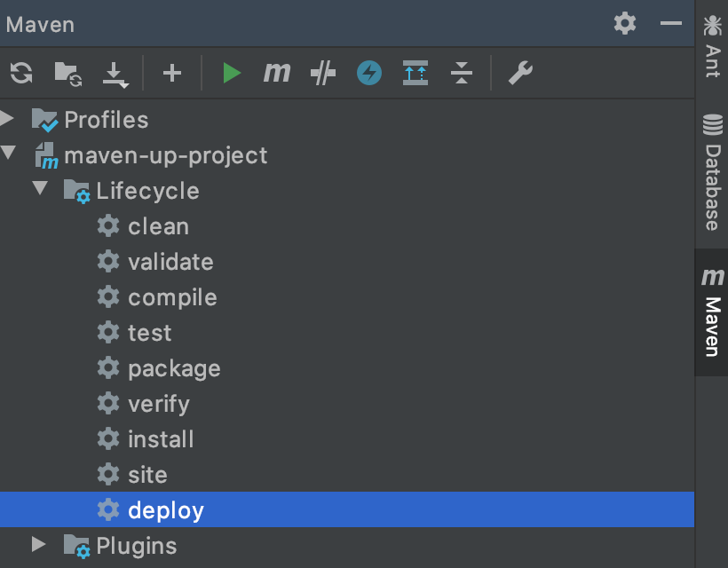Viewport: 728px width, 568px height.
Task: Hide the Maven tool window
Action: [x=671, y=23]
